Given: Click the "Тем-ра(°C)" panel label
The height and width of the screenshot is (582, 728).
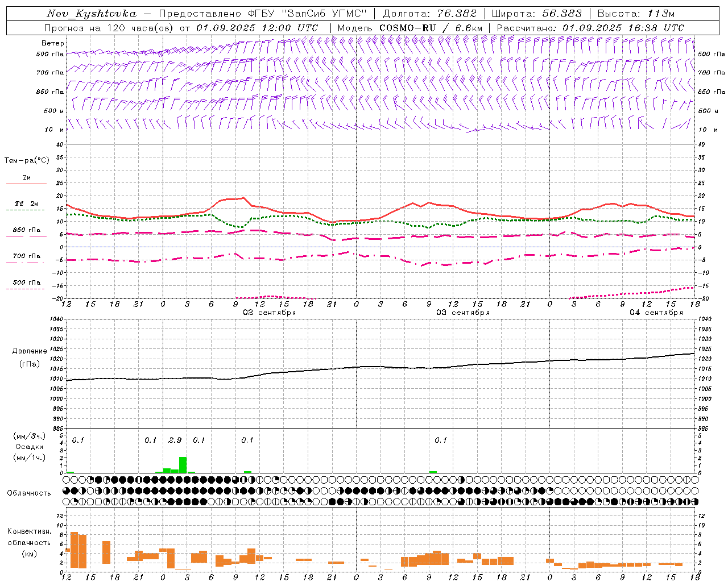Looking at the screenshot, I should (27, 161).
